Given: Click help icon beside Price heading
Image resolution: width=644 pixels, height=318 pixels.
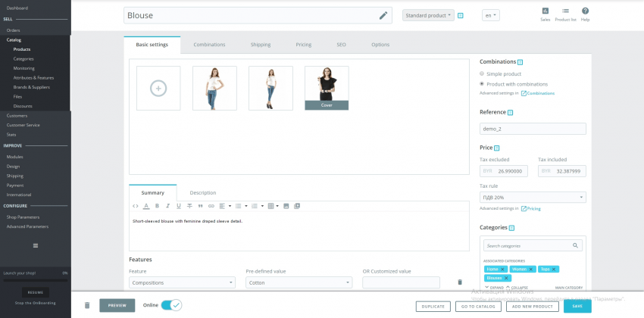Looking at the screenshot, I should coord(496,148).
